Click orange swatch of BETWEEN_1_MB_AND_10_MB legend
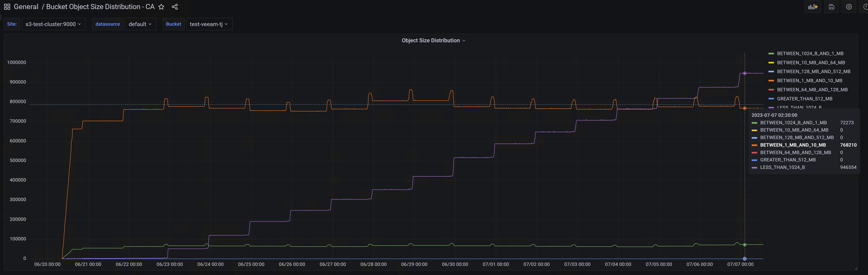 pyautogui.click(x=771, y=81)
